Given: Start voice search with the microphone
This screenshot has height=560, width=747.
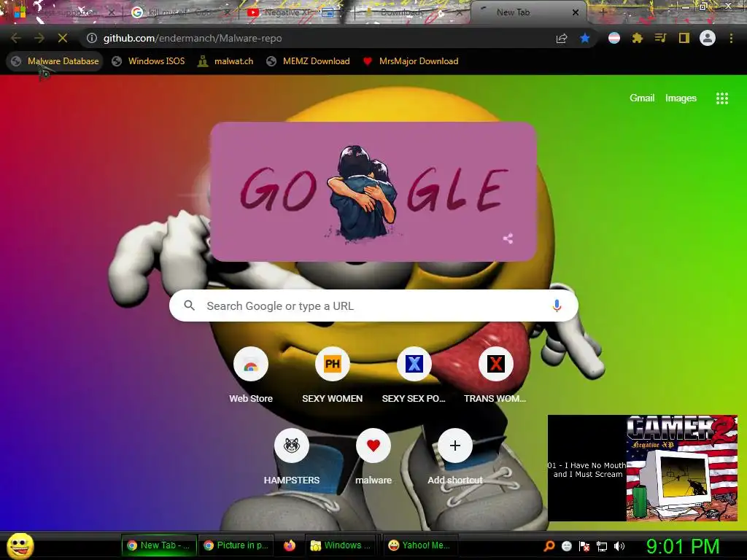Looking at the screenshot, I should click(557, 306).
